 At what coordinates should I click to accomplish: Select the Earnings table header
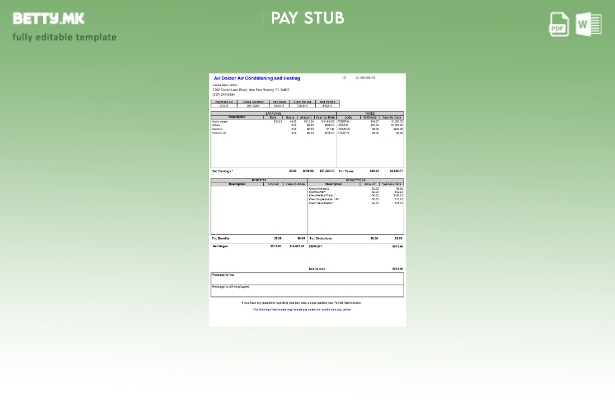(x=272, y=113)
